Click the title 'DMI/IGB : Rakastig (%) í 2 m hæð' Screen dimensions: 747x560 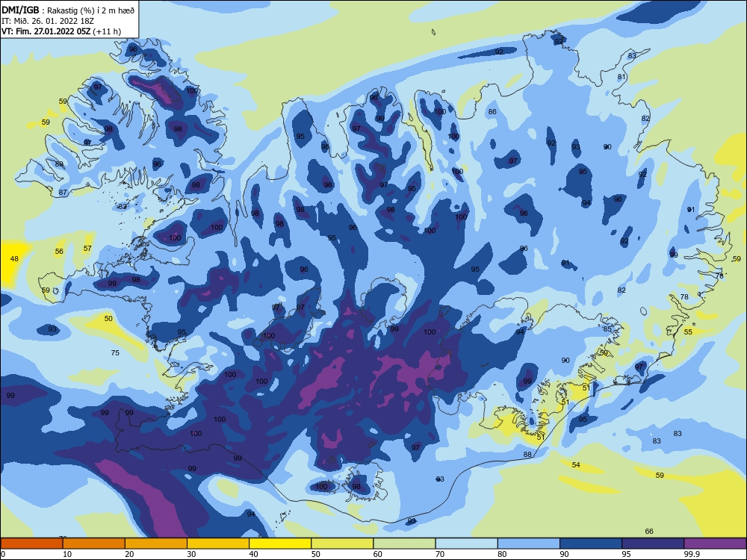coord(69,10)
